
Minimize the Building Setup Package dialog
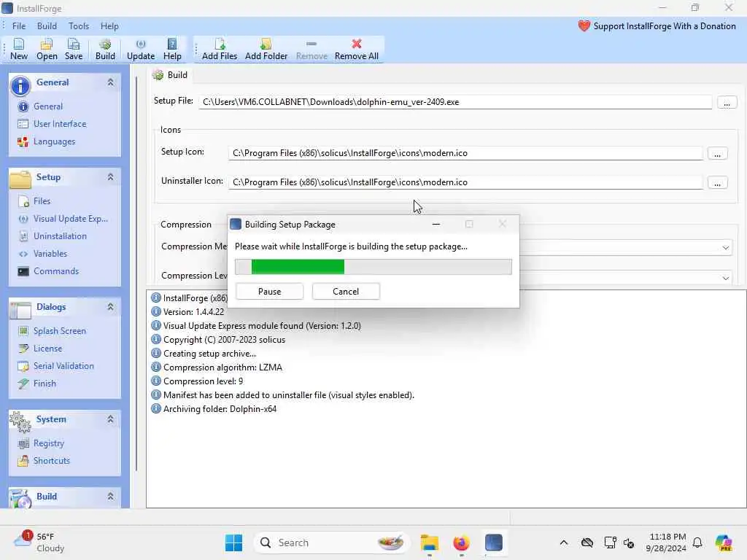pos(436,225)
